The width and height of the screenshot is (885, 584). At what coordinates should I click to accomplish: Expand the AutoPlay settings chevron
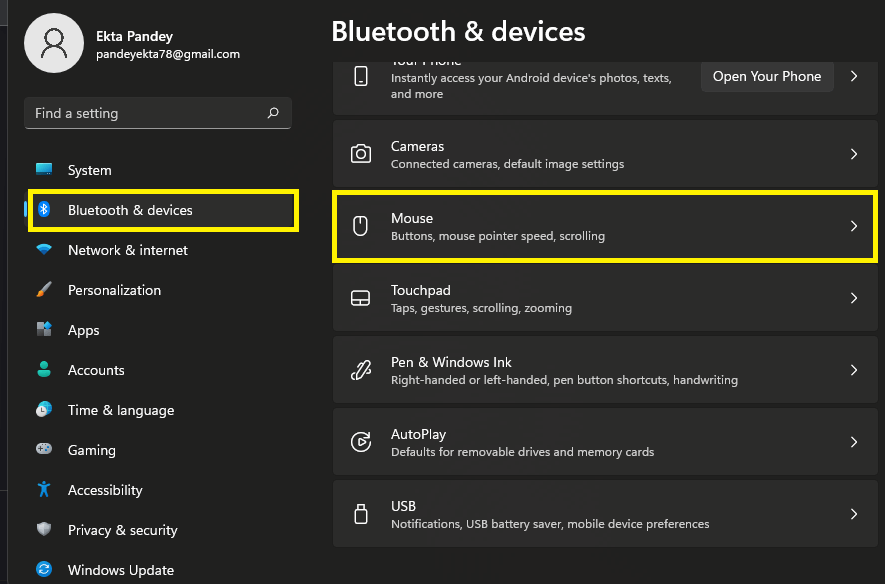(x=853, y=442)
